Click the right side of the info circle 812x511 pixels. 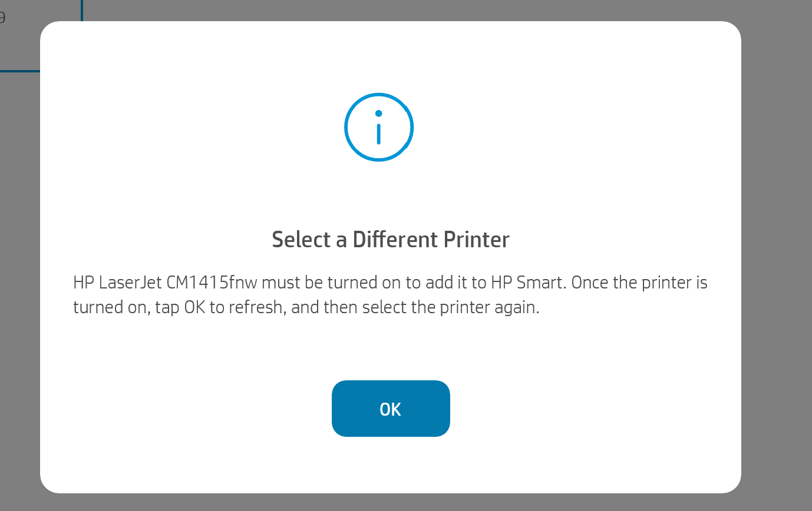tap(411, 127)
